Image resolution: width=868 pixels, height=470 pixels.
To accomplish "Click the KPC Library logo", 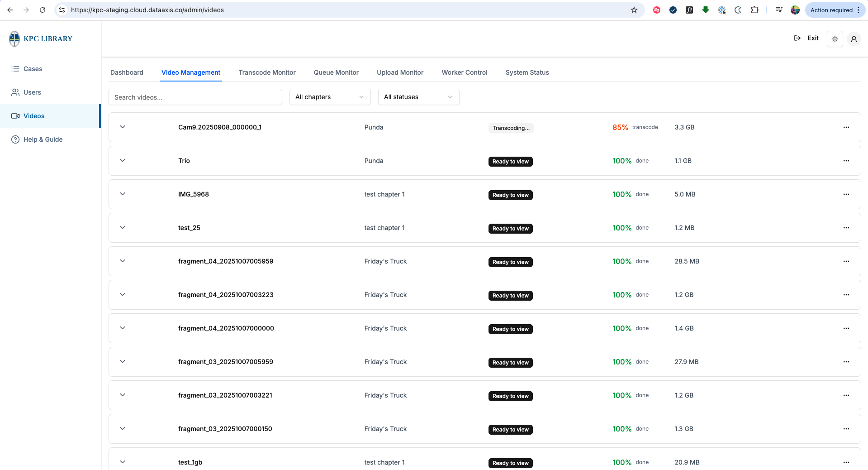I will pos(41,39).
